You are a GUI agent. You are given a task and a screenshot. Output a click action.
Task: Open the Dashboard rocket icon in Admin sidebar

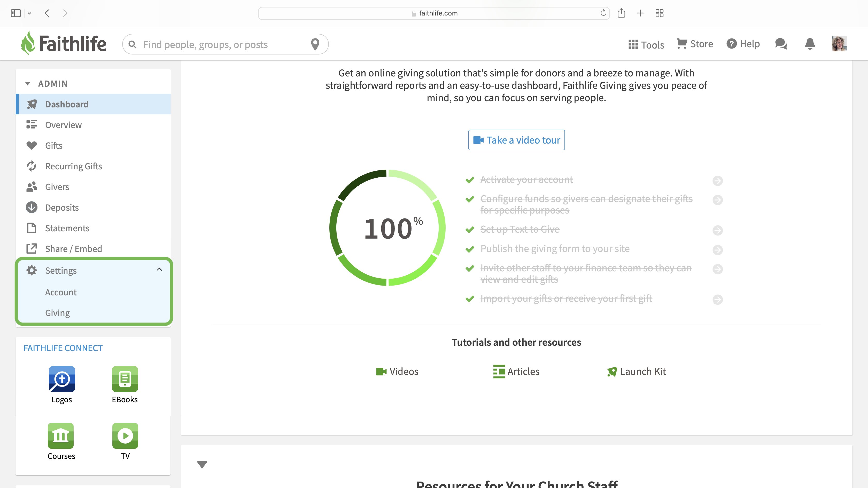tap(32, 104)
